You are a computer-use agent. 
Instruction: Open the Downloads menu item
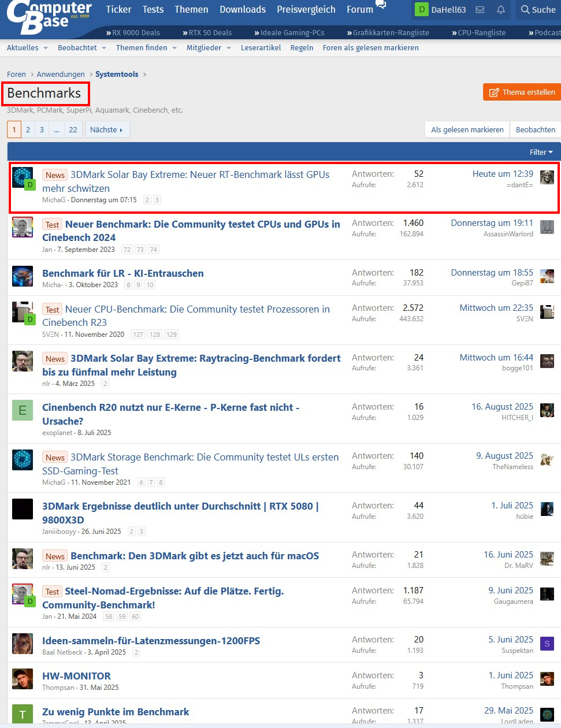[x=243, y=9]
